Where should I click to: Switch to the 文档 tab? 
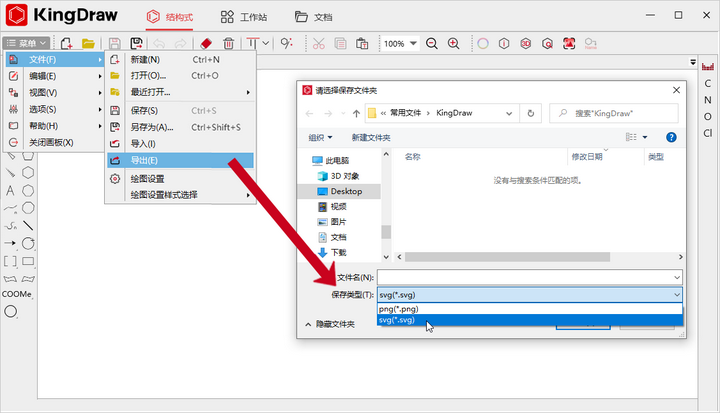point(313,17)
